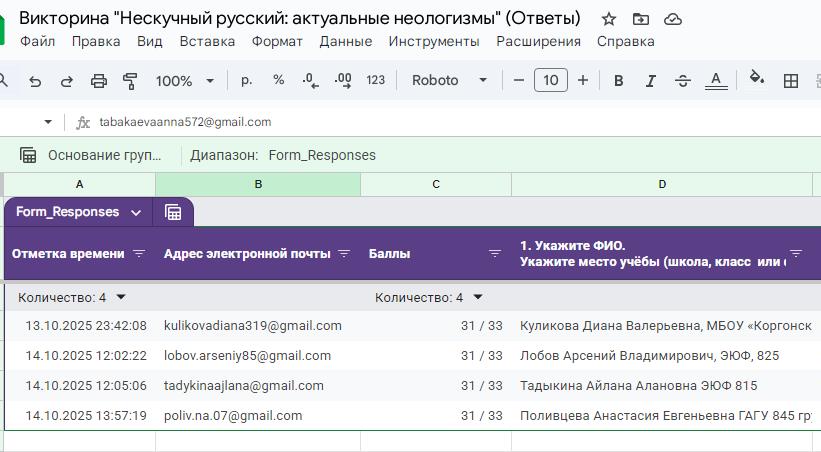
Task: Open borders tool in toolbar
Action: [791, 81]
